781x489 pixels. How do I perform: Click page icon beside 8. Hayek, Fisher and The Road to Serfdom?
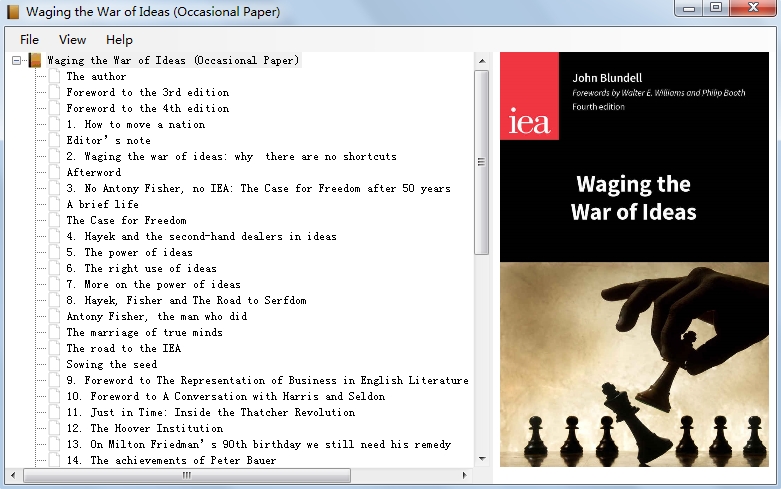pyautogui.click(x=55, y=300)
